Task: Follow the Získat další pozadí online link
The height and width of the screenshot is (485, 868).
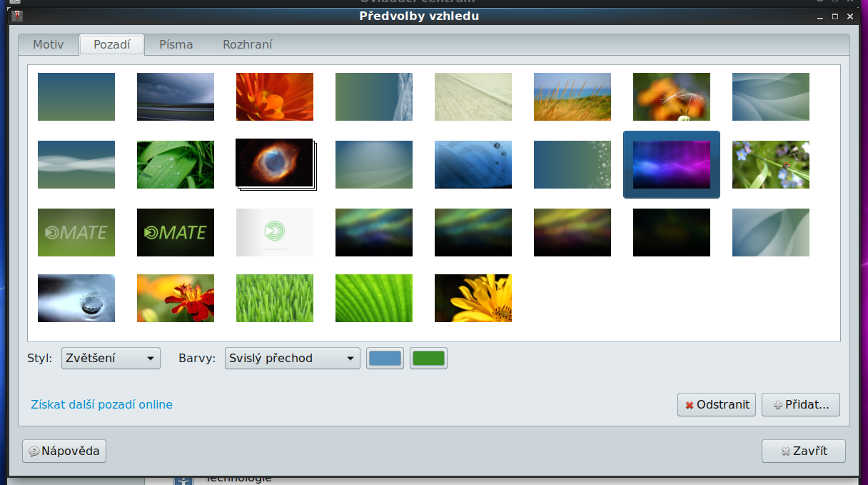Action: pos(101,404)
